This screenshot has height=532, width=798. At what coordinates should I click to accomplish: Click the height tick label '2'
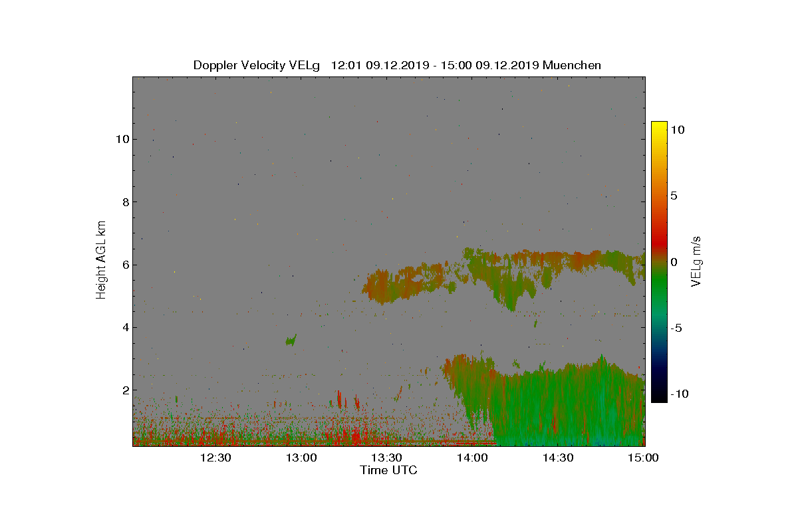point(124,390)
